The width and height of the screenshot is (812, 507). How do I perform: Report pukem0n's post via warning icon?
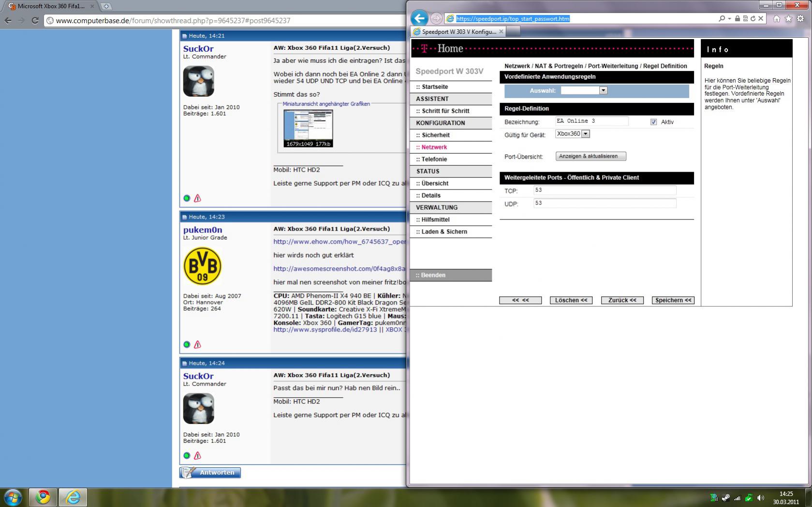(197, 345)
